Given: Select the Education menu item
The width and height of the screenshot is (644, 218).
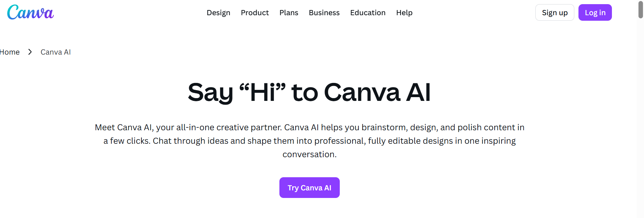Looking at the screenshot, I should click(x=368, y=13).
